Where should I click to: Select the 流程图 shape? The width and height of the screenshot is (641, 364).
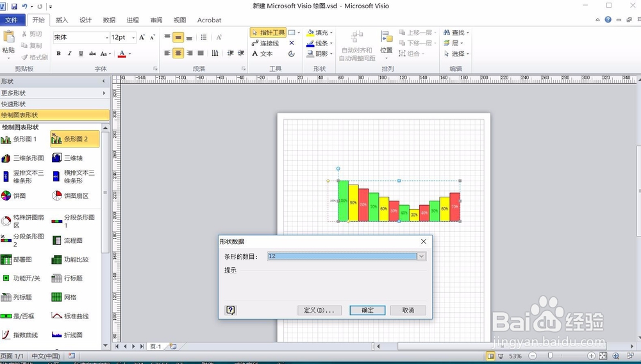(x=67, y=240)
